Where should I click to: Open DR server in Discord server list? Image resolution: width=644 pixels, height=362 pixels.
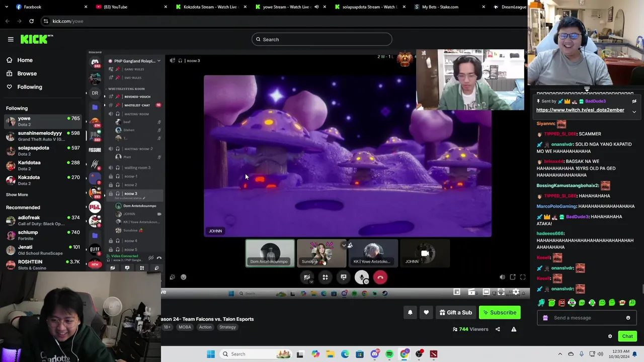click(x=95, y=93)
